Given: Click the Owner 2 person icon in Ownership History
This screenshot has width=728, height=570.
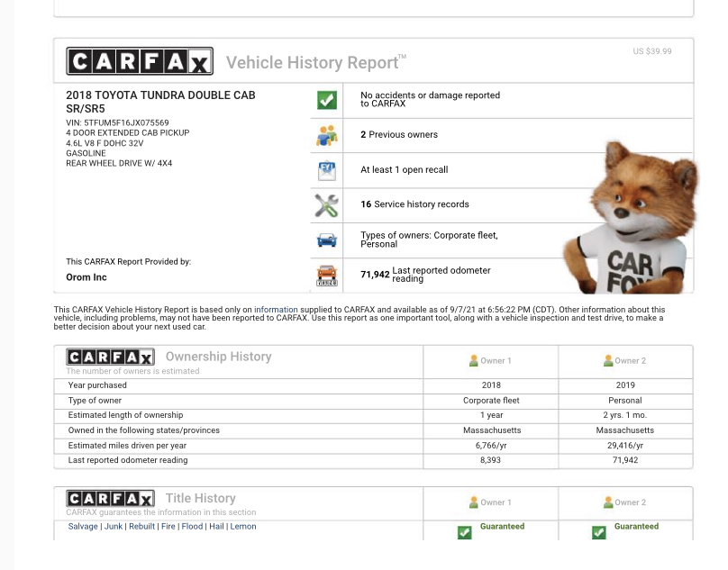Looking at the screenshot, I should (608, 361).
